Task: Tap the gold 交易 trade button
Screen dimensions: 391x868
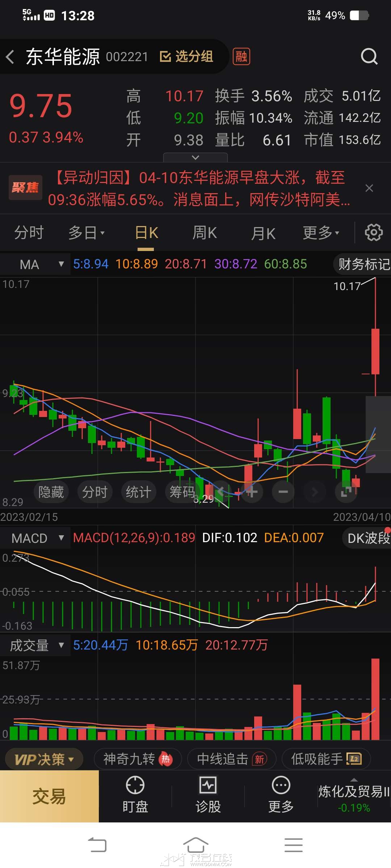Action: (x=49, y=796)
